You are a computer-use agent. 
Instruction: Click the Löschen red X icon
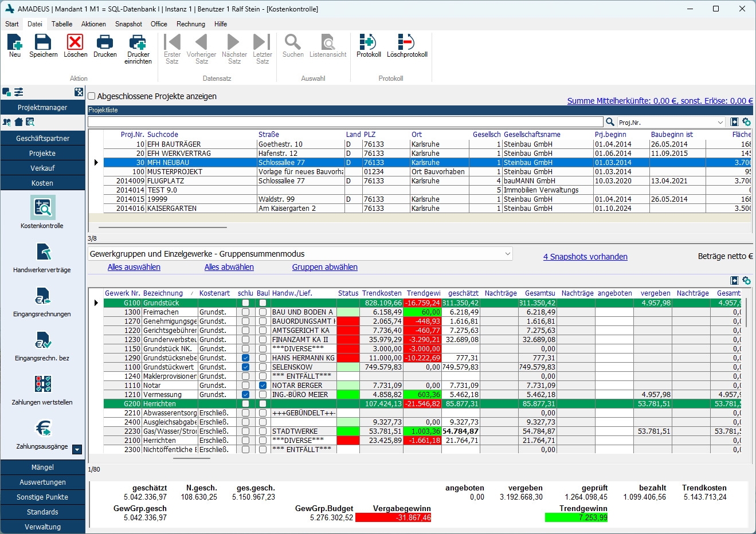[x=75, y=42]
